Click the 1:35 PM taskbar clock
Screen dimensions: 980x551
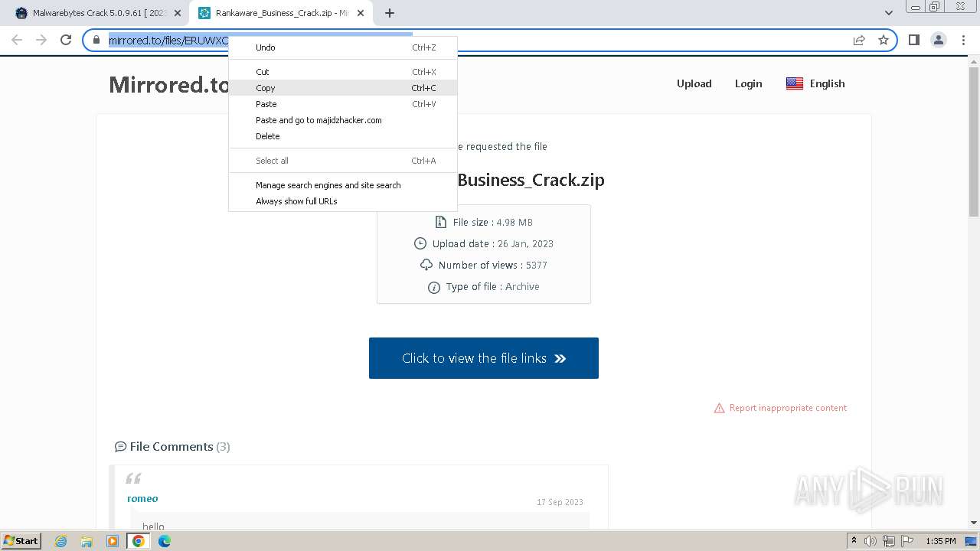(941, 541)
